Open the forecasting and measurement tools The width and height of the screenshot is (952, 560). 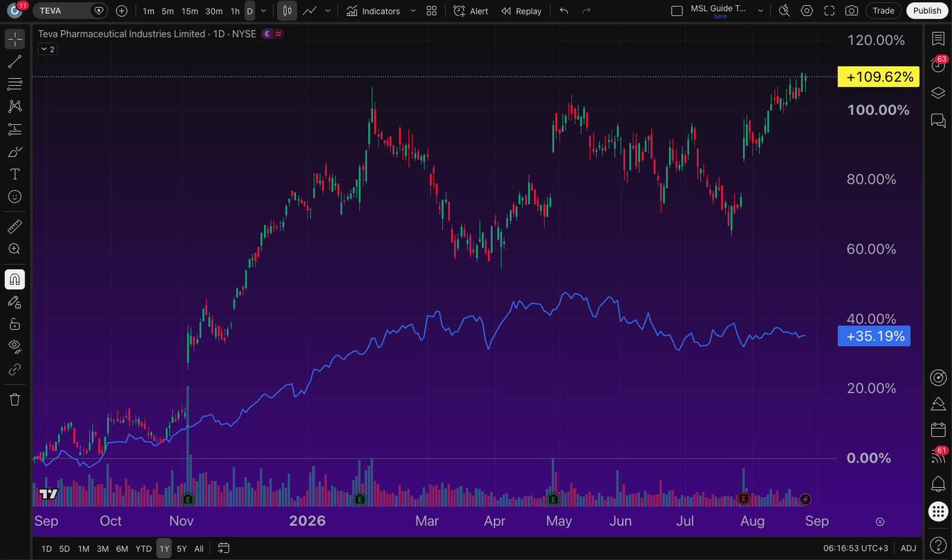coord(15,129)
